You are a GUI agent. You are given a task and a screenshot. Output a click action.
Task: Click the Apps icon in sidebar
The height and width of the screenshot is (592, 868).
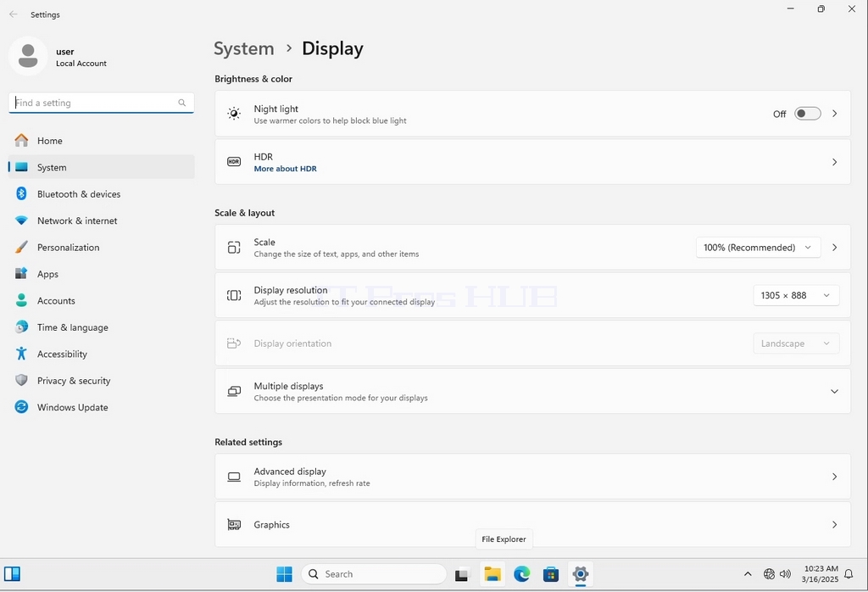point(21,274)
